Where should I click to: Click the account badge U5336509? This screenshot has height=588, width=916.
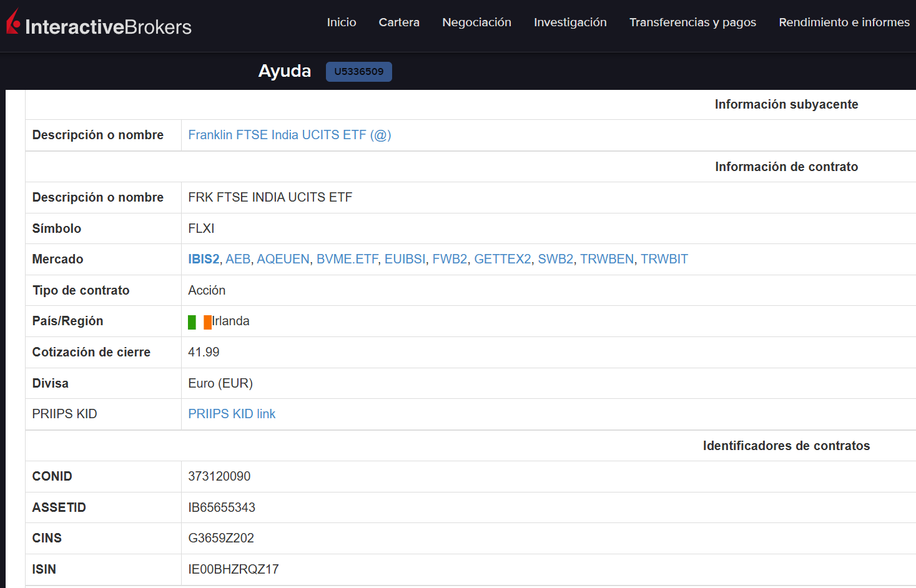pos(359,72)
